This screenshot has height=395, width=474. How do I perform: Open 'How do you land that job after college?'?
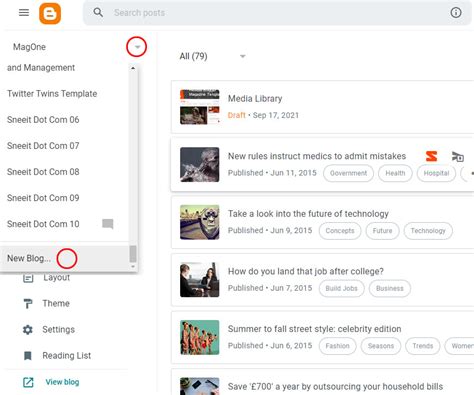coord(306,271)
